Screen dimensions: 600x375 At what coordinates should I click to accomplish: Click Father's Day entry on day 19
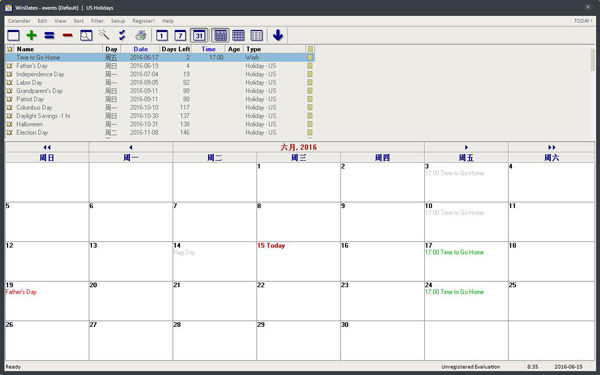point(21,292)
